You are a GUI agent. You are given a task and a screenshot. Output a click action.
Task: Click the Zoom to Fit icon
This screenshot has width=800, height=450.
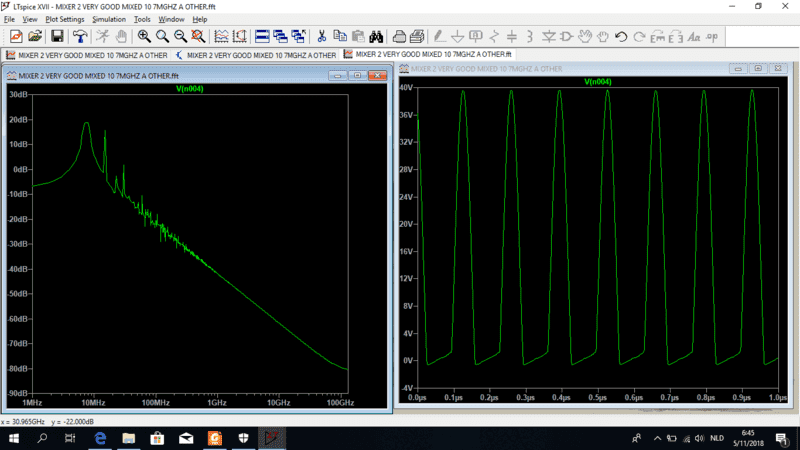(x=198, y=36)
